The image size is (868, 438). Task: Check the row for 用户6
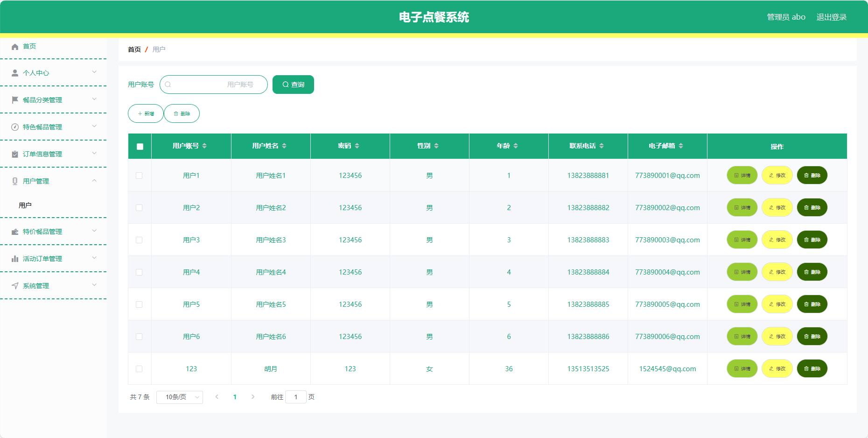139,337
